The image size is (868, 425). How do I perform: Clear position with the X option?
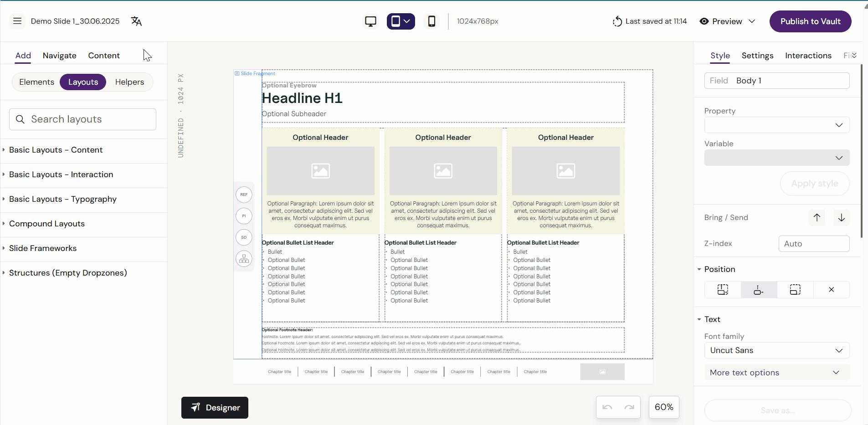pyautogui.click(x=831, y=290)
